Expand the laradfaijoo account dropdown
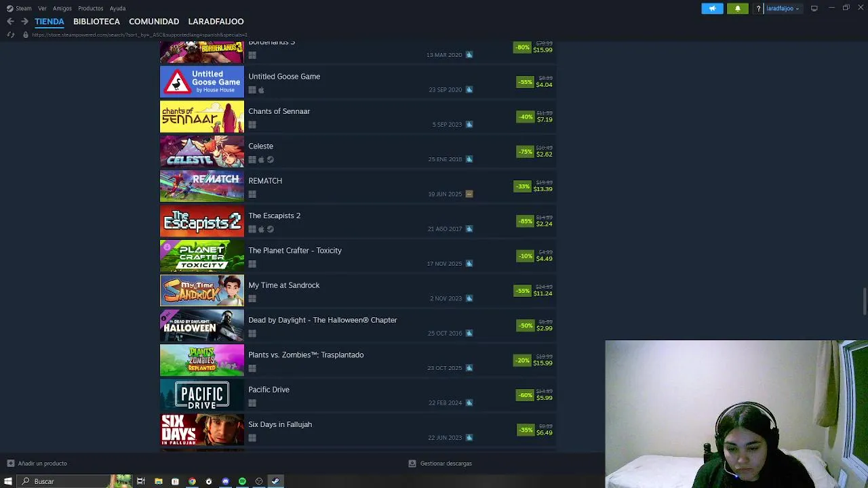 (x=783, y=9)
